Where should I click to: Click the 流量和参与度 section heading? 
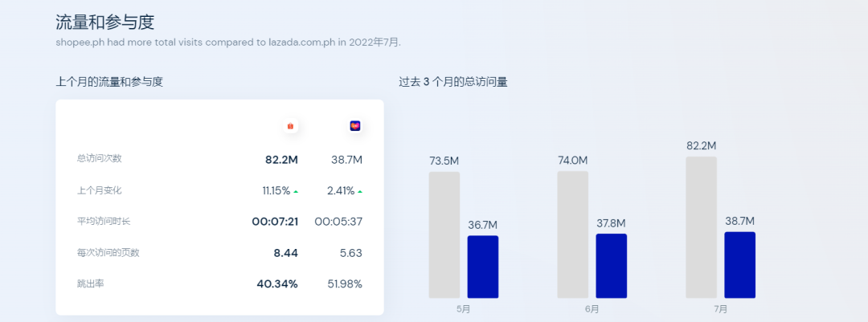tap(104, 22)
